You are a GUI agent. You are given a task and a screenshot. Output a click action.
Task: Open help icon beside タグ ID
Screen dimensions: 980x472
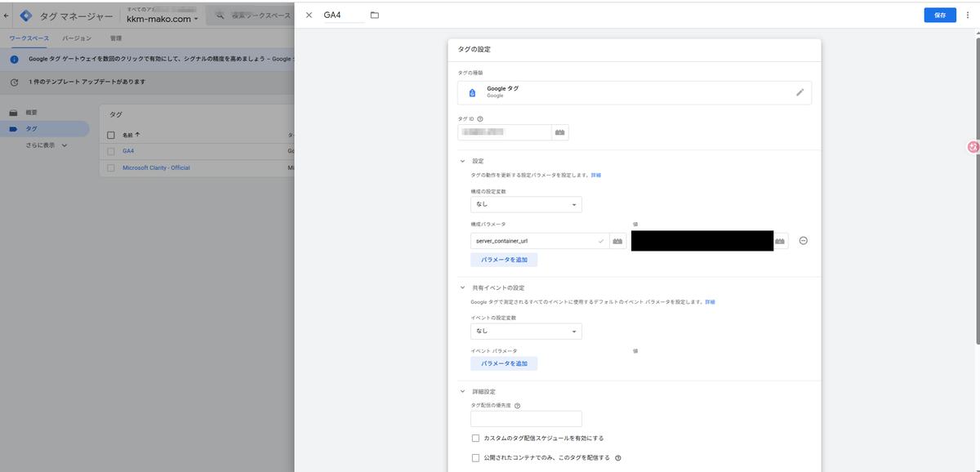point(480,118)
